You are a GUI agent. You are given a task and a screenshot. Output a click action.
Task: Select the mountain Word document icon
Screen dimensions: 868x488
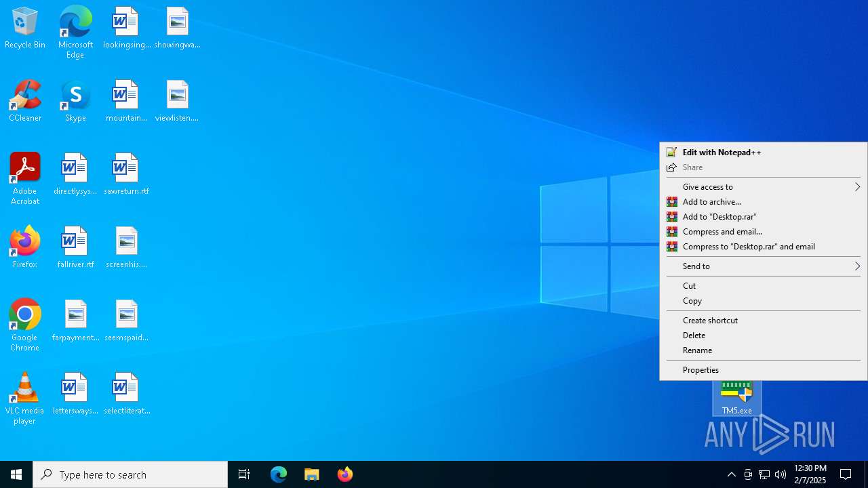126,101
